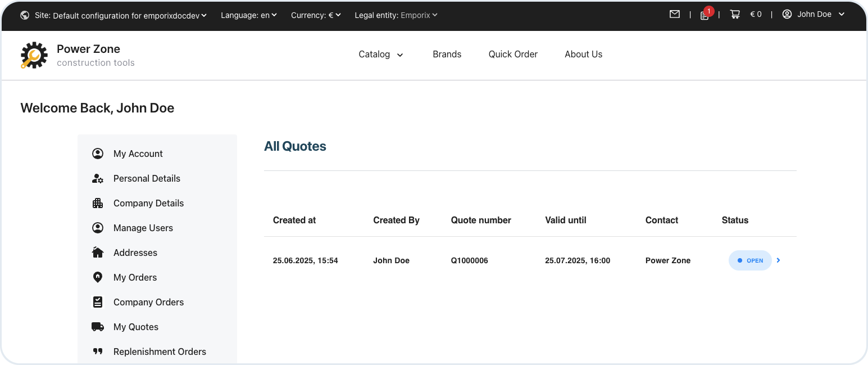This screenshot has width=868, height=365.
Task: Open the Language selector dropdown
Action: coord(248,15)
